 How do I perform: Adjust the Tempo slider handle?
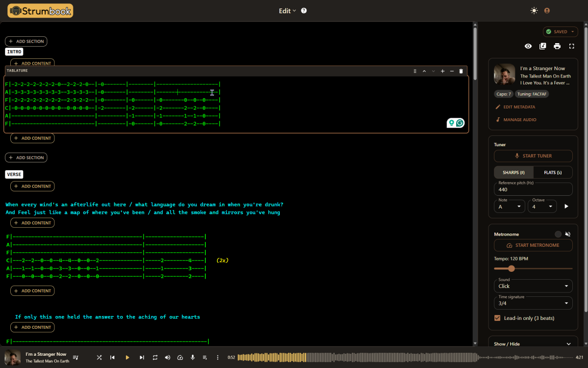(512, 268)
